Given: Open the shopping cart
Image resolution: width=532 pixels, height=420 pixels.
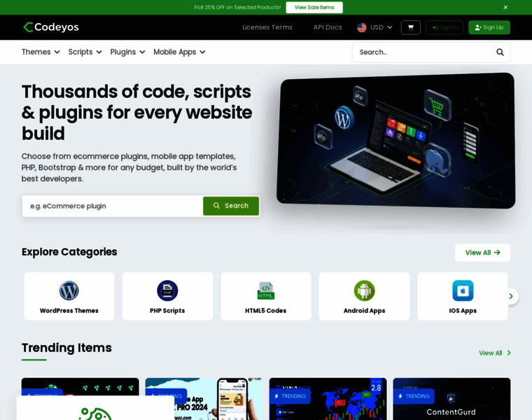Looking at the screenshot, I should coord(410,27).
